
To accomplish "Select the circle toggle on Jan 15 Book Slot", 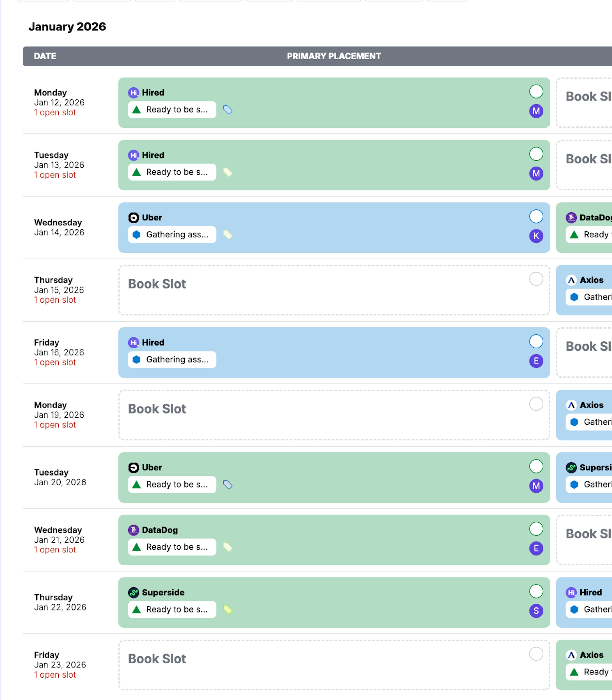I will pos(536,279).
